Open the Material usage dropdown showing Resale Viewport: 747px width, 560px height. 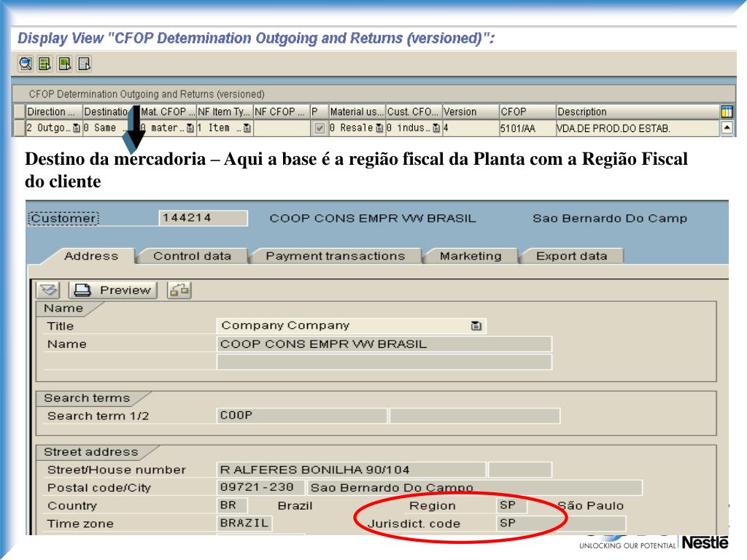pos(379,128)
